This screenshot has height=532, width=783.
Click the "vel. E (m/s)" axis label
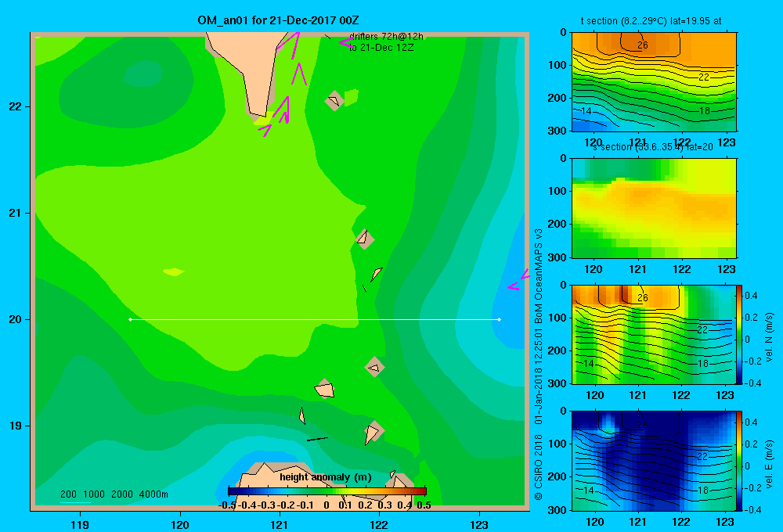[769, 464]
